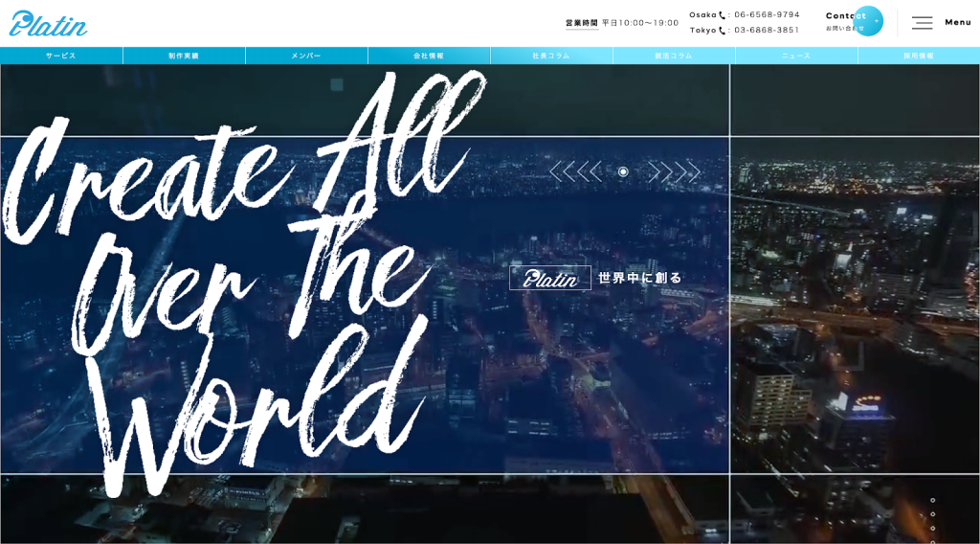Open the サービス navigation tab
Viewport: 980px width, 544px height.
(61, 56)
